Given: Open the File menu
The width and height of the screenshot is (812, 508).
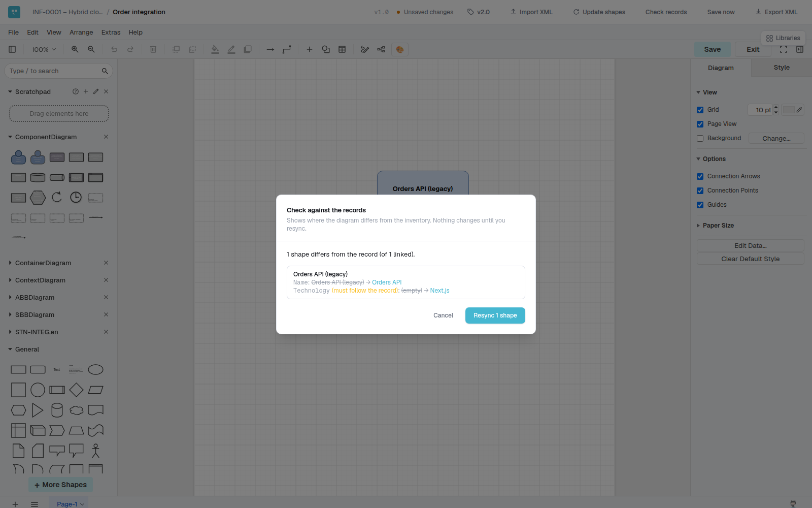Looking at the screenshot, I should click(14, 32).
